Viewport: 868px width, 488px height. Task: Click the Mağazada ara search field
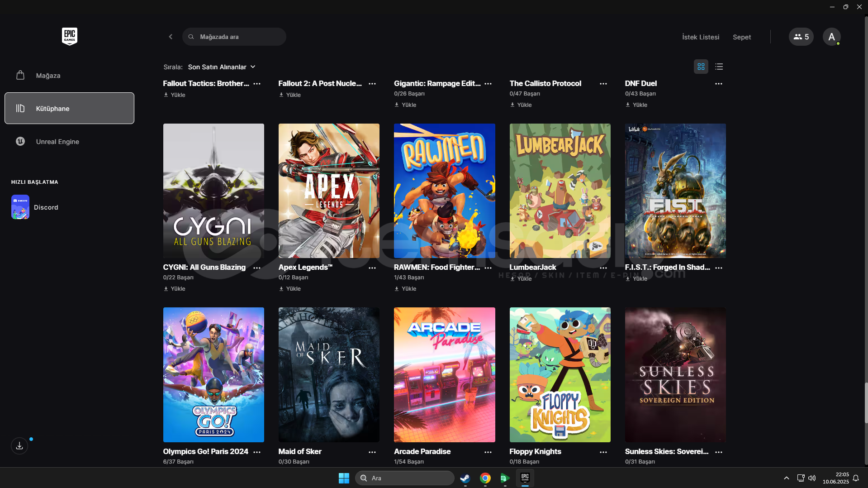click(234, 37)
